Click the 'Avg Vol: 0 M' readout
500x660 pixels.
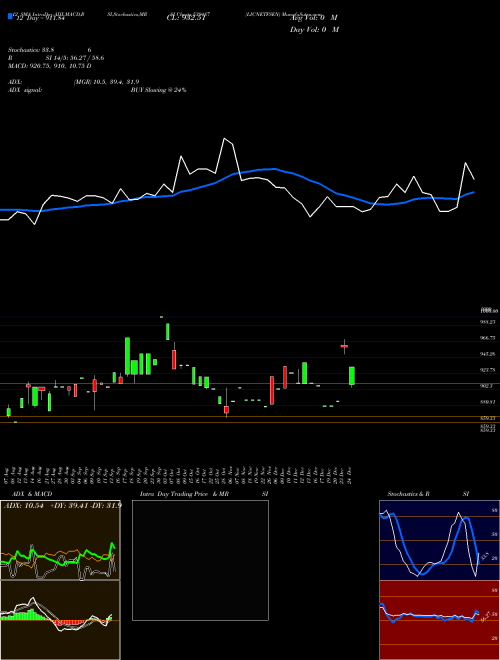314,18
